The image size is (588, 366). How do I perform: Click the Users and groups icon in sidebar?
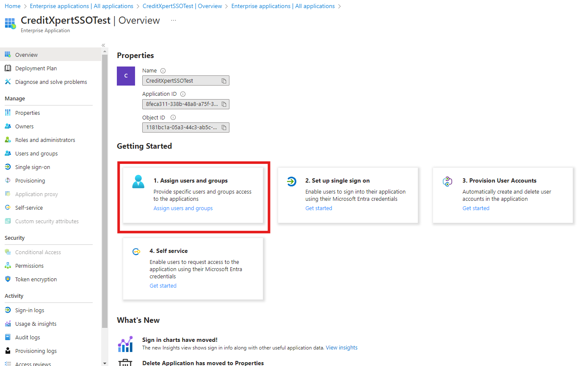[8, 153]
